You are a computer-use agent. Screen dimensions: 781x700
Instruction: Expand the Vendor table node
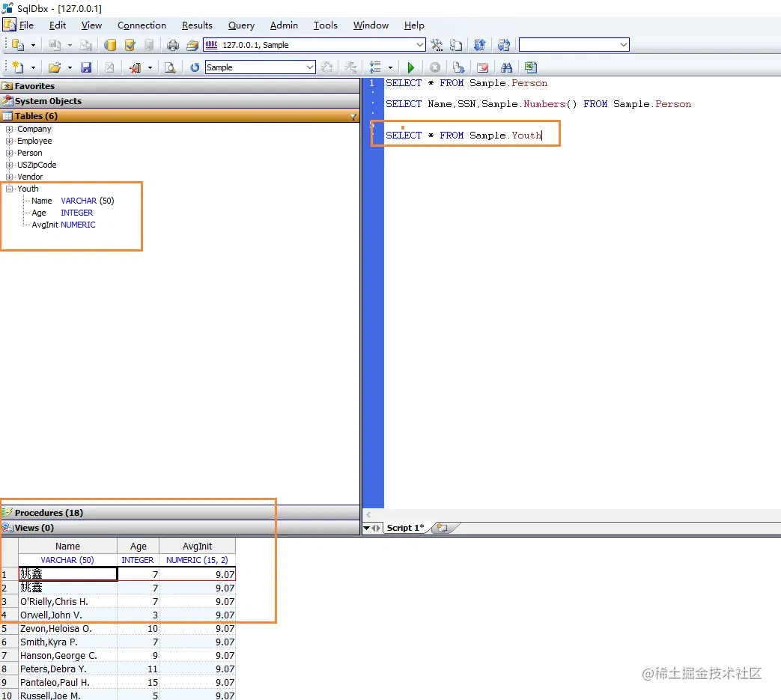[x=10, y=177]
